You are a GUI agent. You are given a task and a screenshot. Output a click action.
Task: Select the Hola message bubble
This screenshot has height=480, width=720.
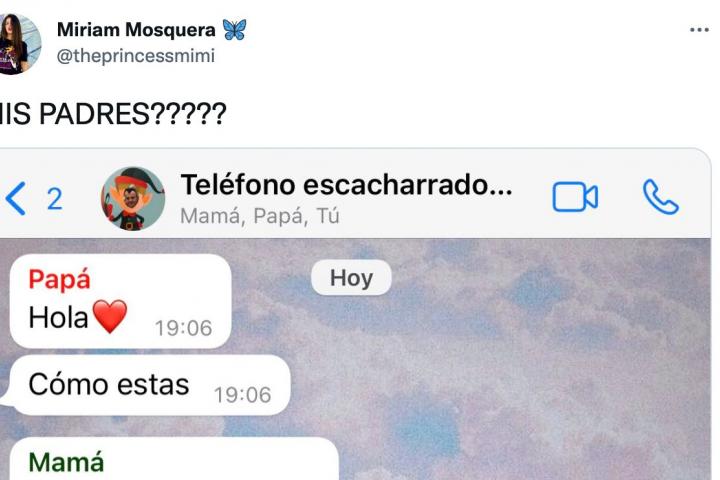click(x=120, y=301)
